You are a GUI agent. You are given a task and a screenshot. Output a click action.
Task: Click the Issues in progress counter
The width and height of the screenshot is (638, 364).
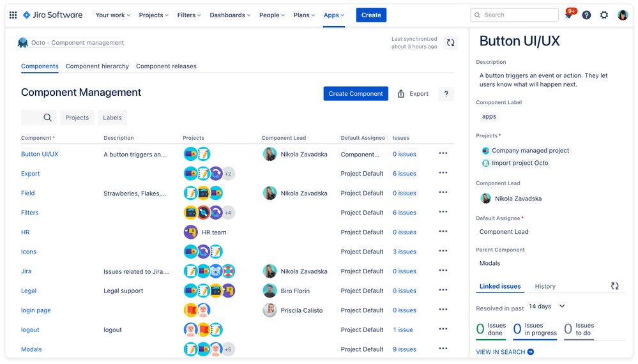(x=535, y=329)
